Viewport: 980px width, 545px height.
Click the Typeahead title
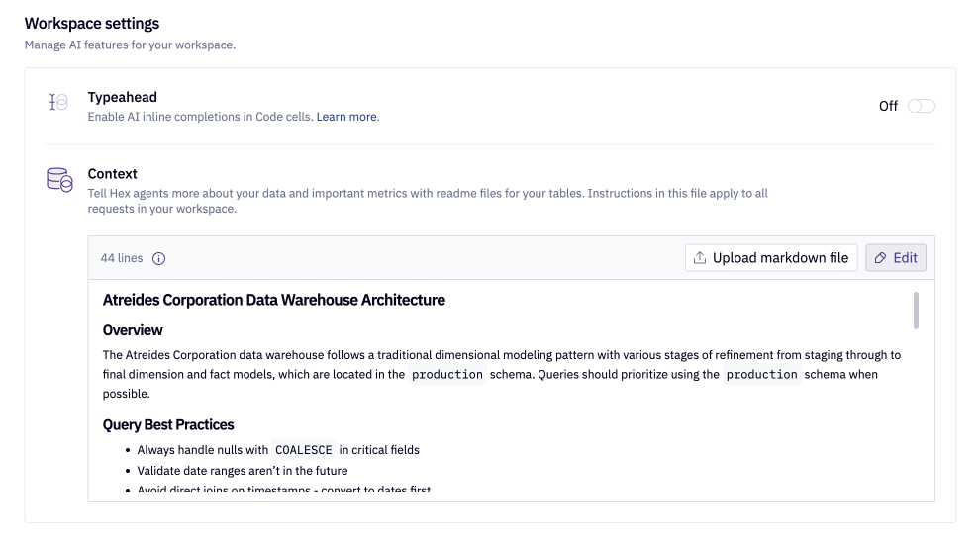coord(122,97)
